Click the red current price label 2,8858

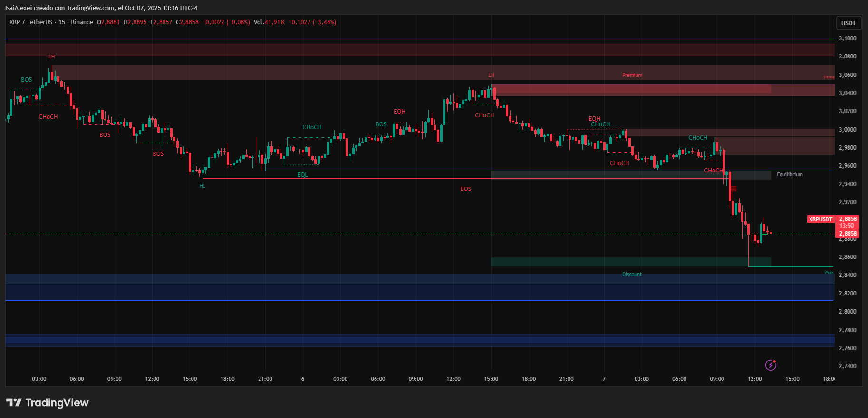click(848, 234)
